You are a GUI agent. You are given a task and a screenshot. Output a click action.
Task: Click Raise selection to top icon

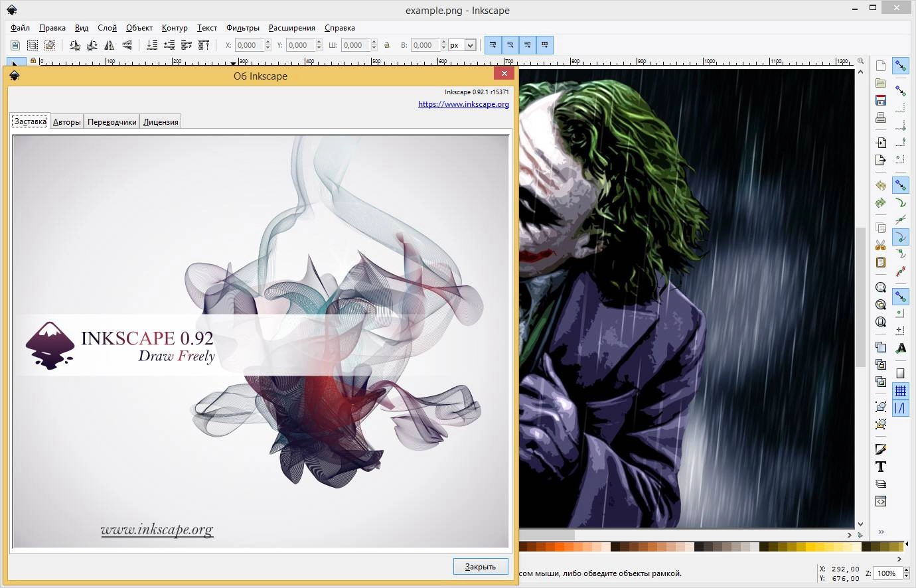coord(204,45)
